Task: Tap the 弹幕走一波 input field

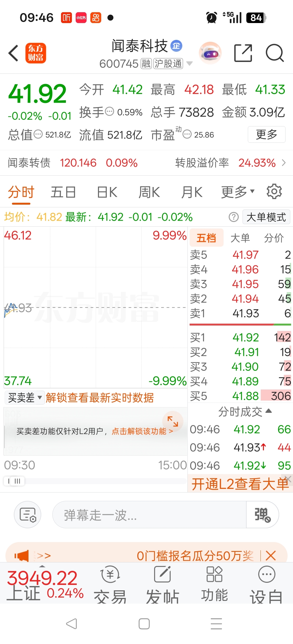Action: [149, 514]
